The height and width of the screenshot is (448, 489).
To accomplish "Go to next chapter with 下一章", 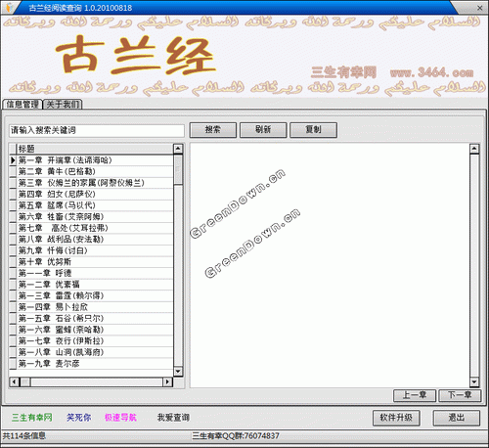I will pyautogui.click(x=460, y=395).
